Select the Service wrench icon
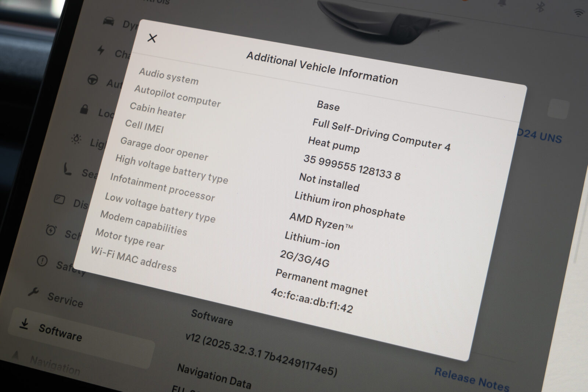The image size is (588, 392). tap(33, 292)
